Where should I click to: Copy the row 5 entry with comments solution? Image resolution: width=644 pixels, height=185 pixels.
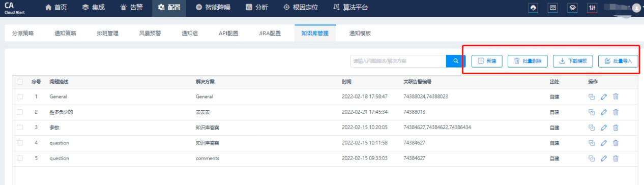(x=592, y=159)
